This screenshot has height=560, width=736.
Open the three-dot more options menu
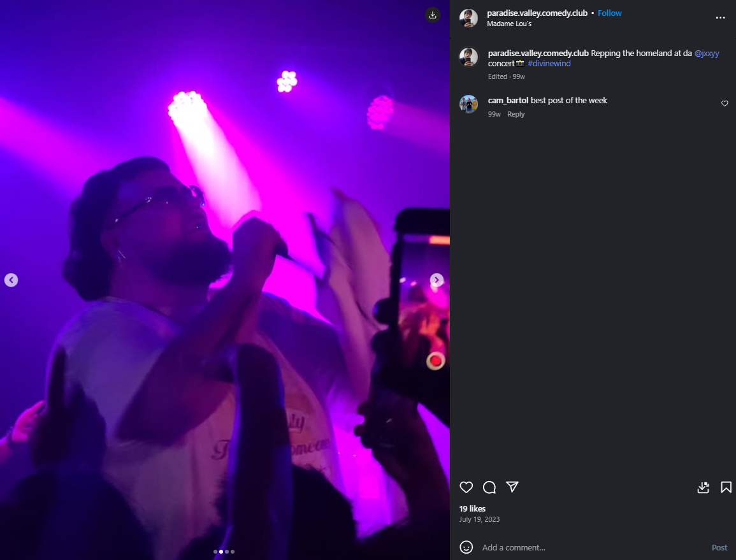click(720, 18)
